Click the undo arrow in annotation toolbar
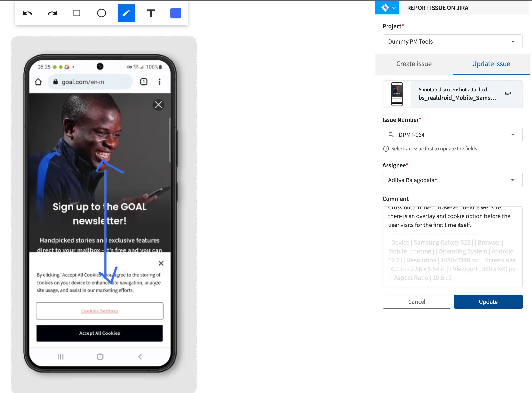Screen dimensions: 532x393 [x=27, y=13]
